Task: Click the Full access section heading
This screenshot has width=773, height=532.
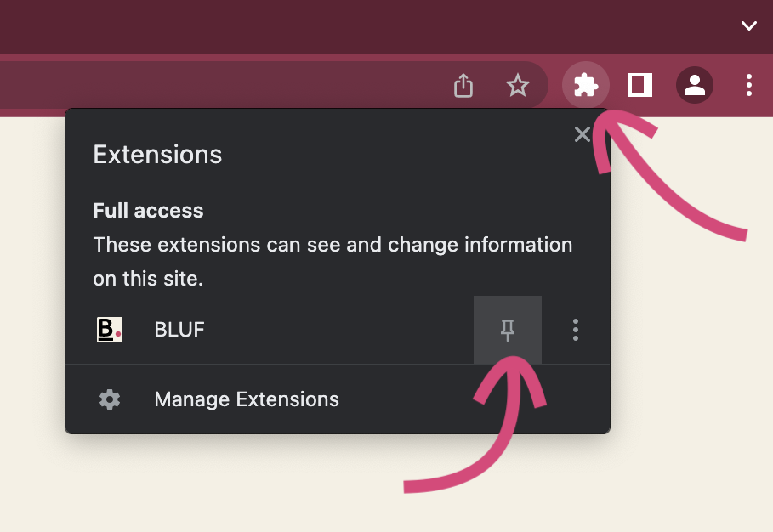Action: pyautogui.click(x=148, y=211)
